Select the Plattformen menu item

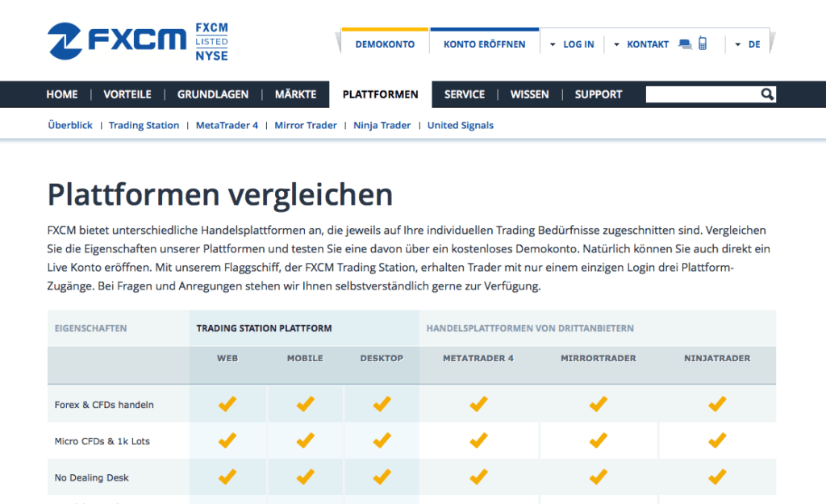tap(381, 94)
